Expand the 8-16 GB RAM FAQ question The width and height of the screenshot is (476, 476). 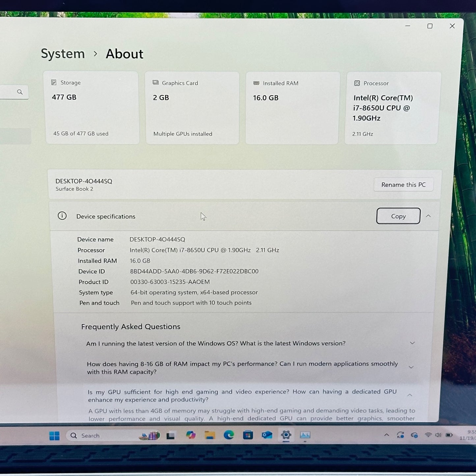click(411, 367)
